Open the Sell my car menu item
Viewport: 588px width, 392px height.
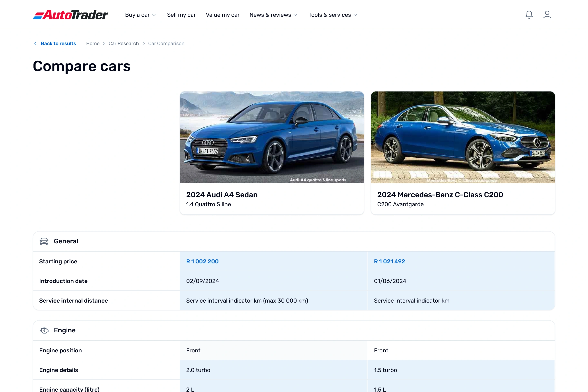tap(181, 15)
